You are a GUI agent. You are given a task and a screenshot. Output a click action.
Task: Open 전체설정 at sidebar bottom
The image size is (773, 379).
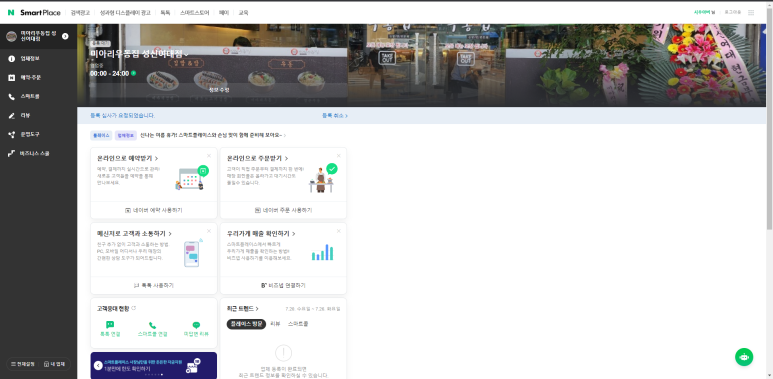(23, 364)
